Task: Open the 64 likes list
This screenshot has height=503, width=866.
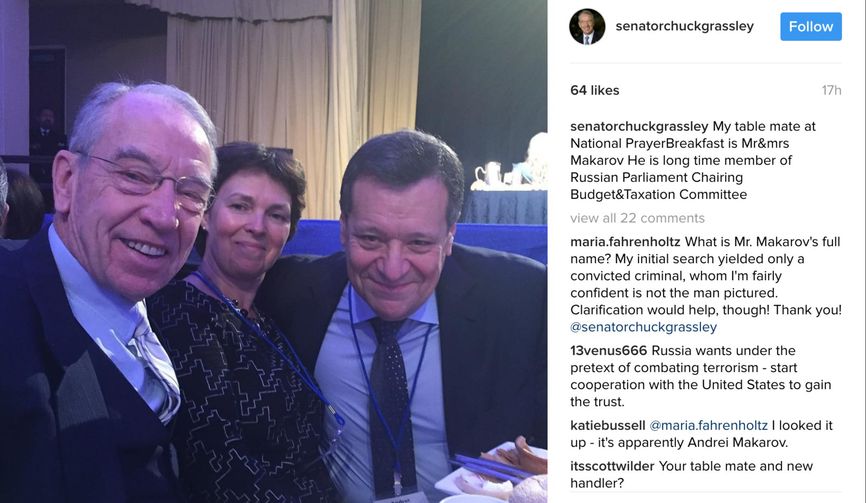Action: click(x=595, y=90)
